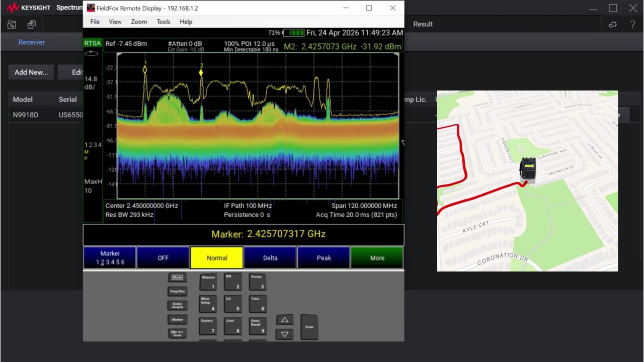Click the Freq/Dist hardkey
644x362 pixels.
click(x=177, y=291)
